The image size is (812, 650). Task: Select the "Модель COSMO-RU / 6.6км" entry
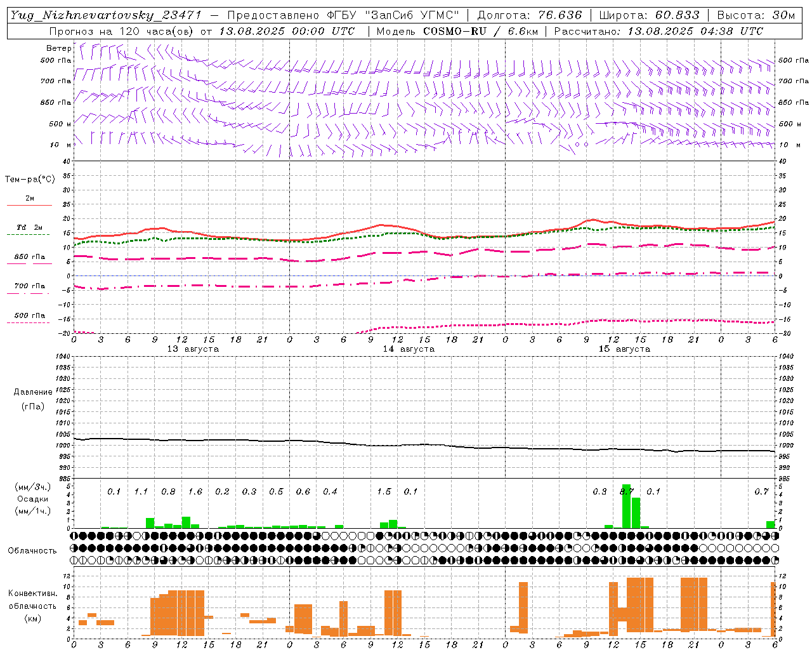(456, 31)
